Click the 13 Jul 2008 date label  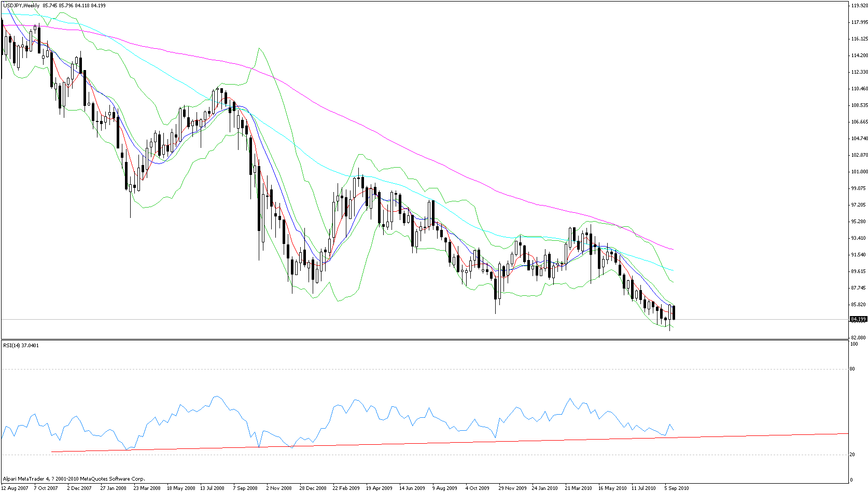(213, 488)
